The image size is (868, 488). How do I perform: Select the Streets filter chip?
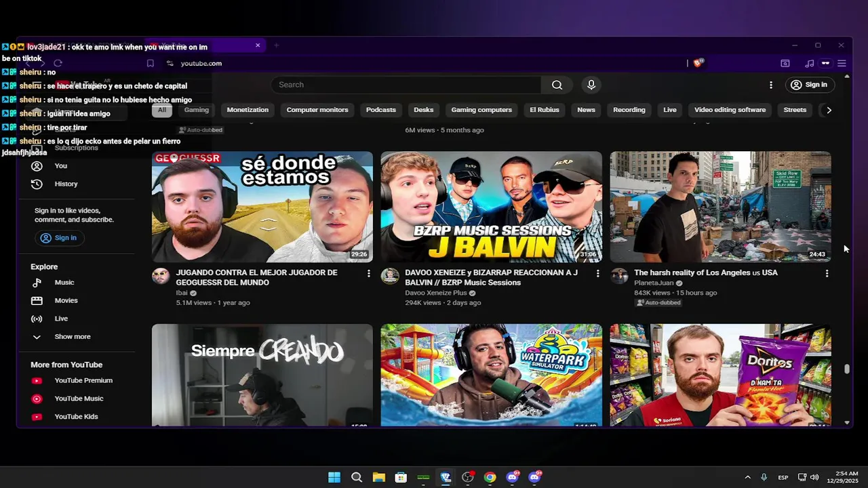[x=795, y=110]
